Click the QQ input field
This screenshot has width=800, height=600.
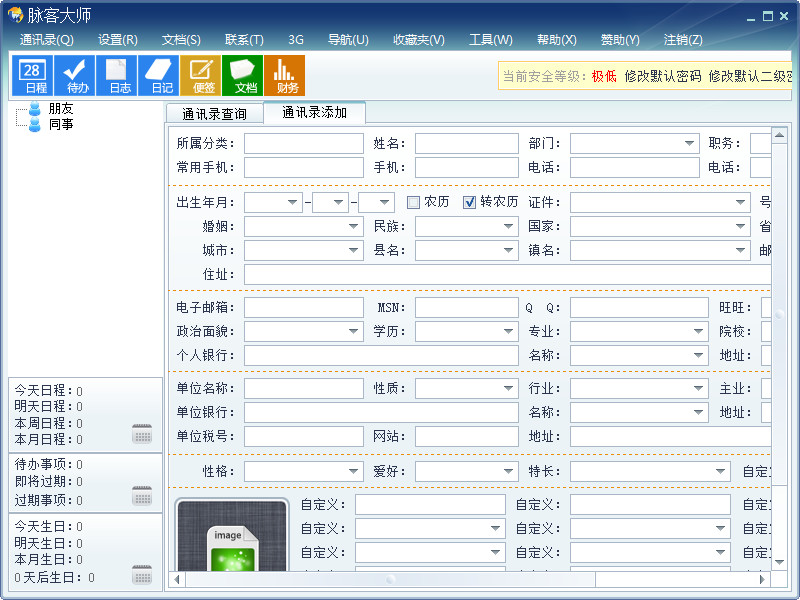tap(639, 308)
